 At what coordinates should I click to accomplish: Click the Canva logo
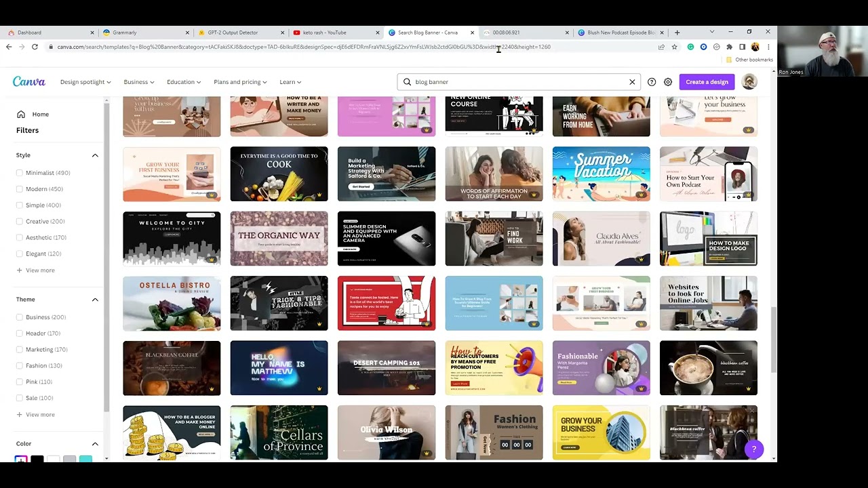coord(29,81)
